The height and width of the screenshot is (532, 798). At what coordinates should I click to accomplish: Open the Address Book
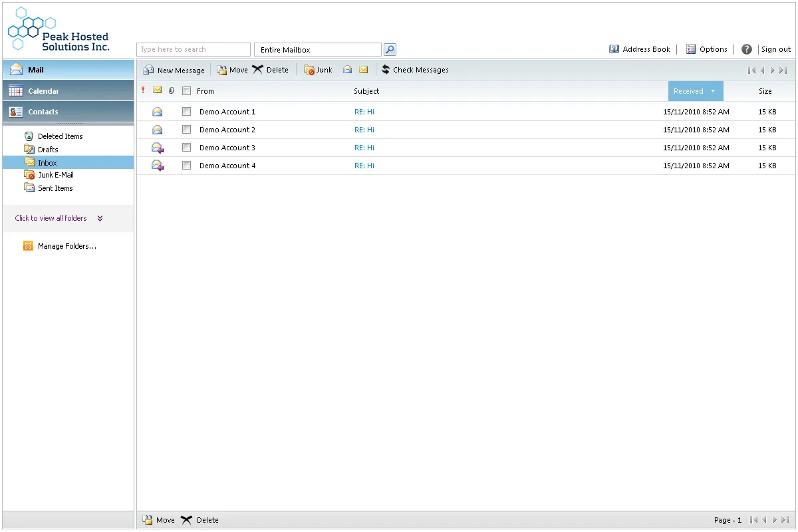coord(640,49)
